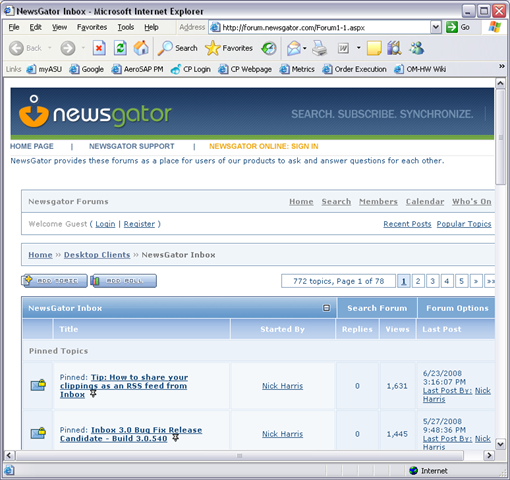Click the next page arrow button
This screenshot has width=510, height=480.
tap(476, 281)
